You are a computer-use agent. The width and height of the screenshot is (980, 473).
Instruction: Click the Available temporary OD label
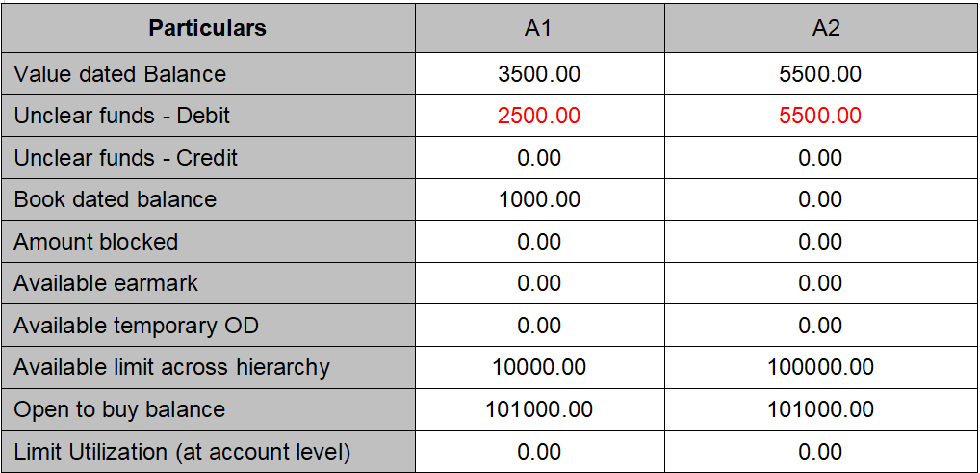click(x=136, y=326)
